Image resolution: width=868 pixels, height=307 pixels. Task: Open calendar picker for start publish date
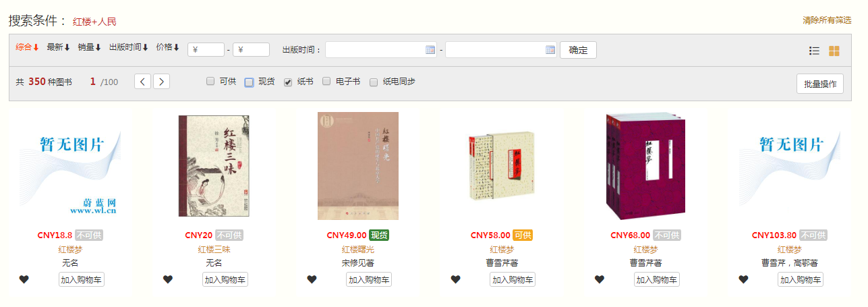[x=430, y=49]
